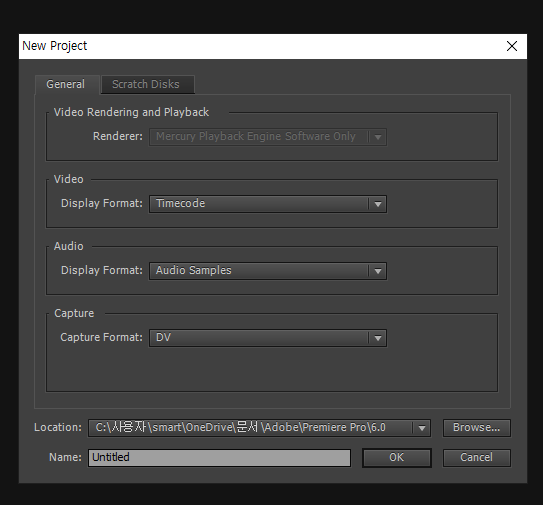
Task: Open the Timecode video display format box
Action: point(268,204)
